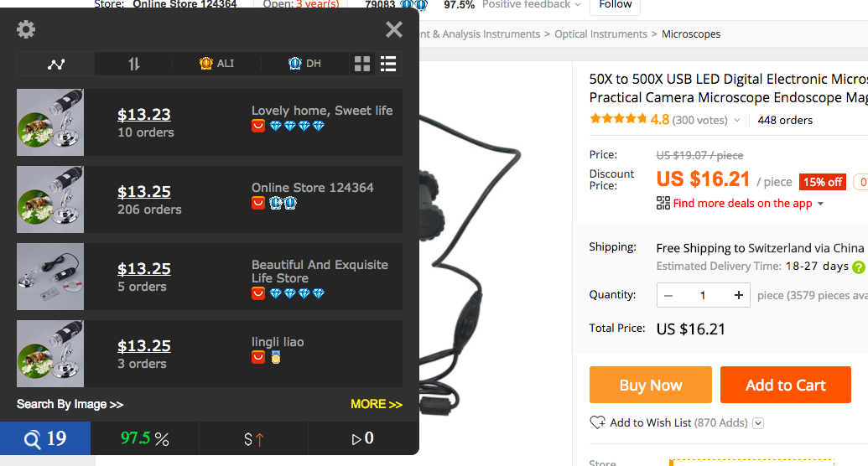Screen dimensions: 868x466
Task: Open the Lovely home $13.23 listing thumbnail
Action: click(x=50, y=122)
